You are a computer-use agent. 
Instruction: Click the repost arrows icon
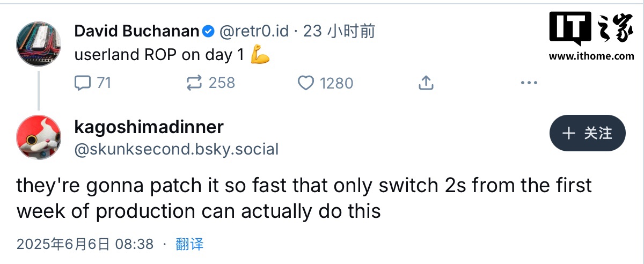(x=194, y=83)
